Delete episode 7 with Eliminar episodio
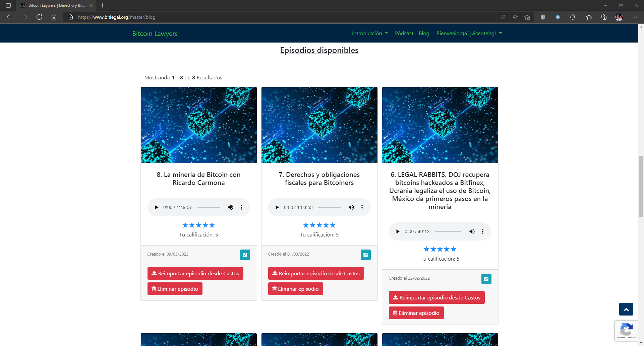 296,289
